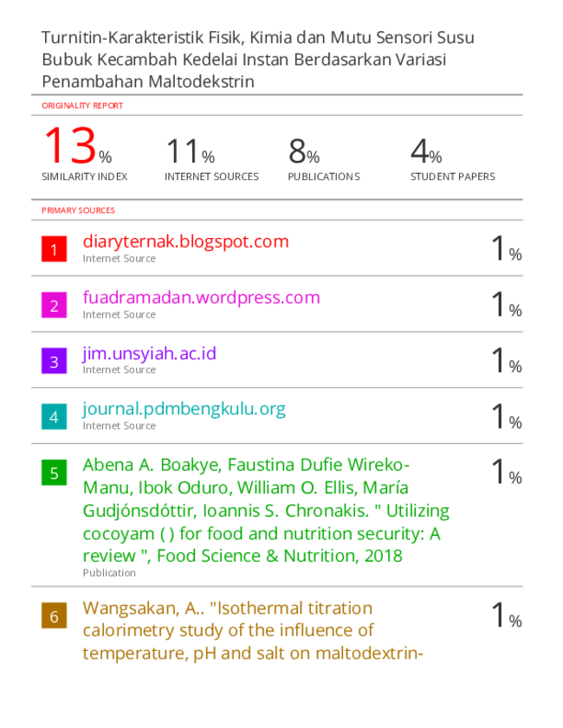Click the 1% beside diaryternak.blogspot.com

(507, 248)
